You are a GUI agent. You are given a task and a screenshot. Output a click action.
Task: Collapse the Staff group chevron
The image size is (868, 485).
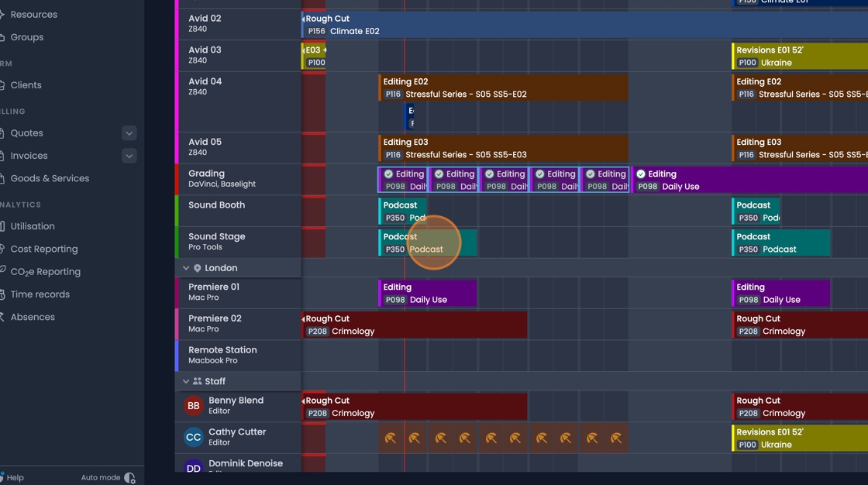(x=186, y=381)
